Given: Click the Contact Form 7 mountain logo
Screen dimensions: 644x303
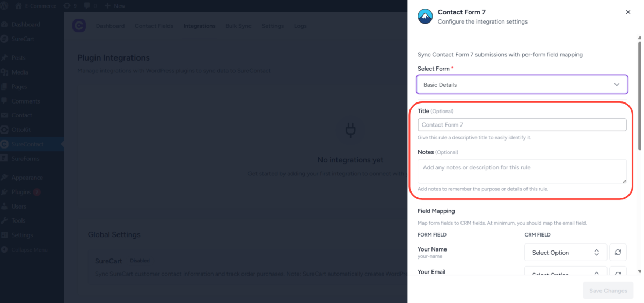Looking at the screenshot, I should [x=425, y=17].
